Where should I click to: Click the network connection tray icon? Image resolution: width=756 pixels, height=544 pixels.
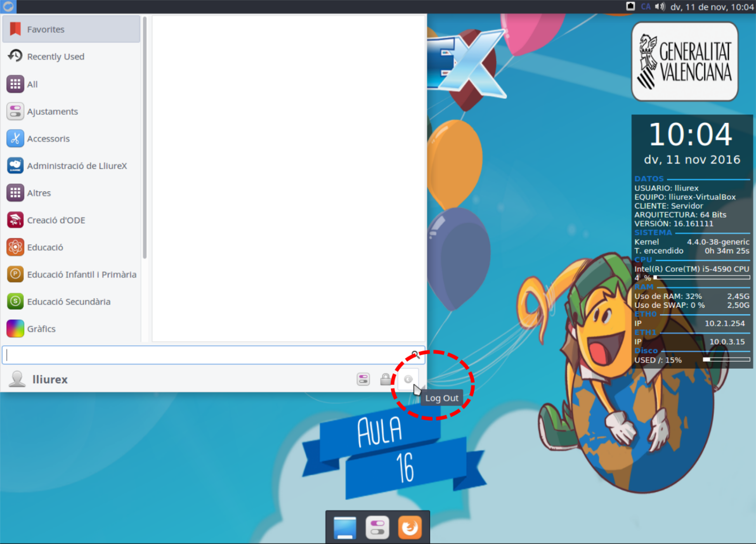point(631,7)
